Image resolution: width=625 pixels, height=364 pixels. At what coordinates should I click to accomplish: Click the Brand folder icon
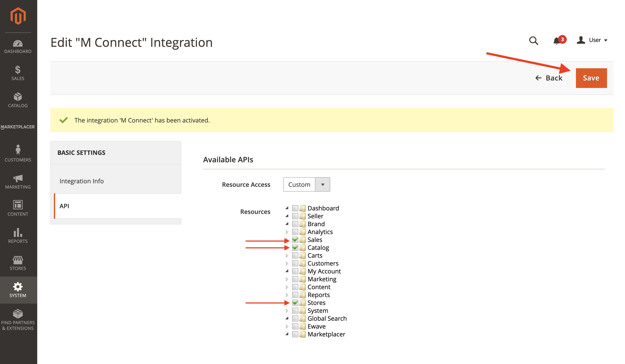pos(302,224)
